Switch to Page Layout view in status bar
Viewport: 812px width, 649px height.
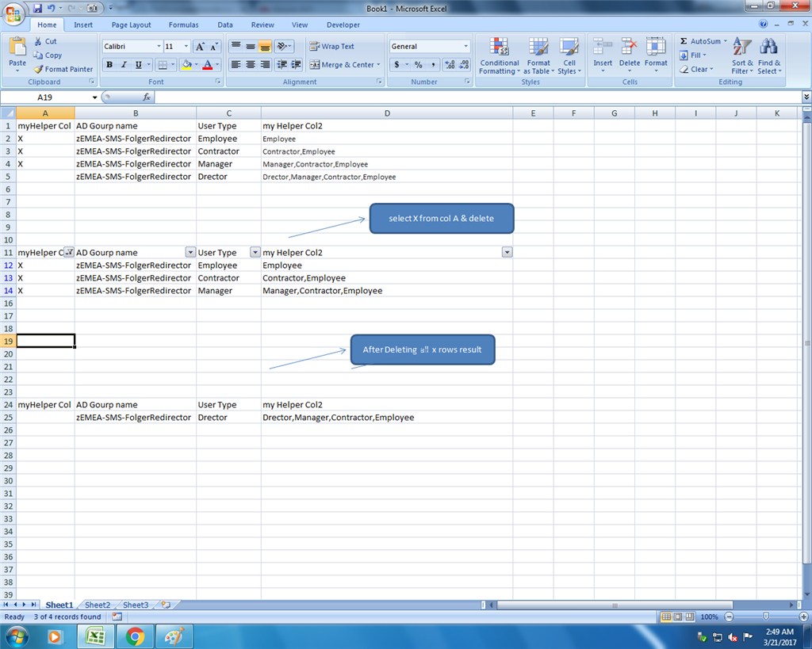coord(678,617)
